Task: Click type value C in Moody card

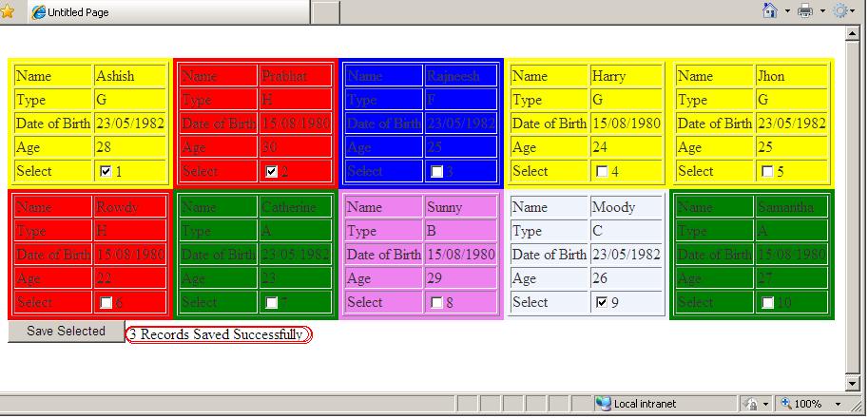Action: point(597,231)
